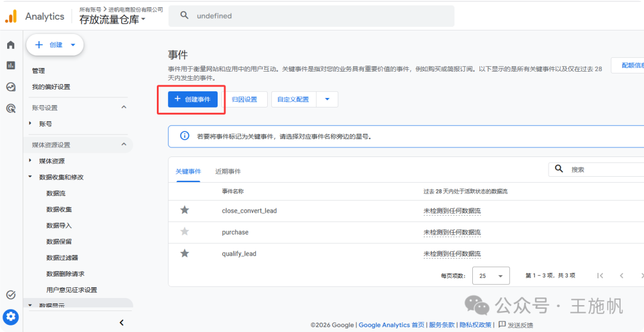This screenshot has width=644, height=332.
Task: Open the 存放流量仓库 property selector
Action: click(113, 19)
